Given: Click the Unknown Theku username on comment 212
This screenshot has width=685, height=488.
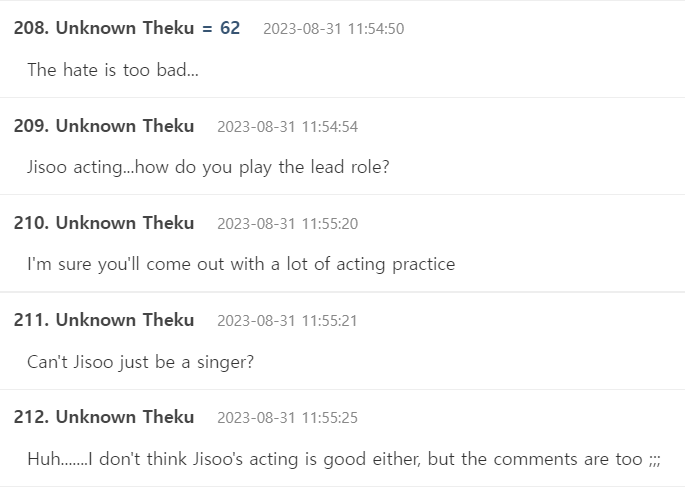Looking at the screenshot, I should (125, 417).
